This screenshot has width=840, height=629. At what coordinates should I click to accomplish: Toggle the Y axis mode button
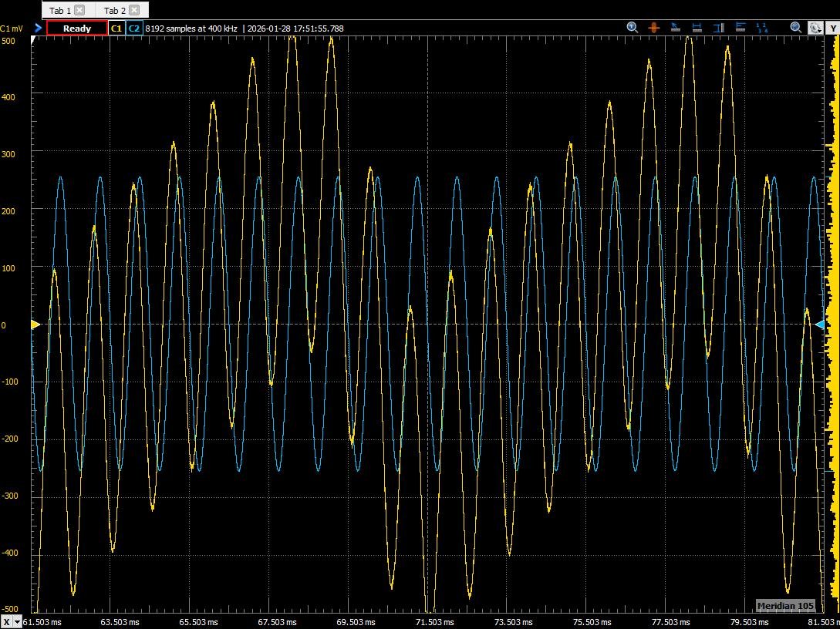(833, 27)
